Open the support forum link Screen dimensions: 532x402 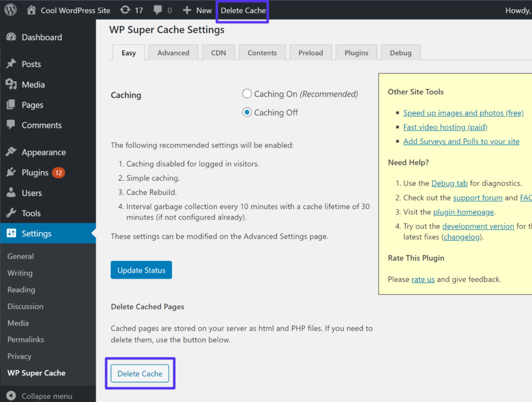(x=478, y=197)
